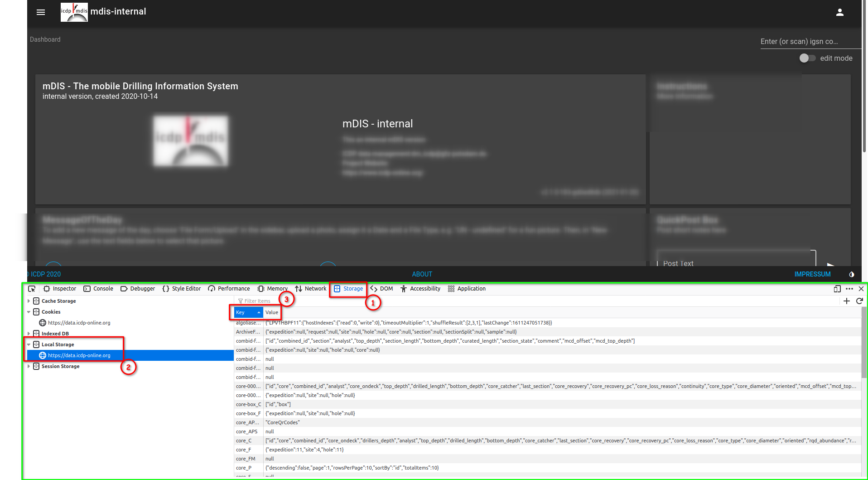Expand the Indexed DB tree node
Screen dimensions: 868x480
[x=29, y=333]
